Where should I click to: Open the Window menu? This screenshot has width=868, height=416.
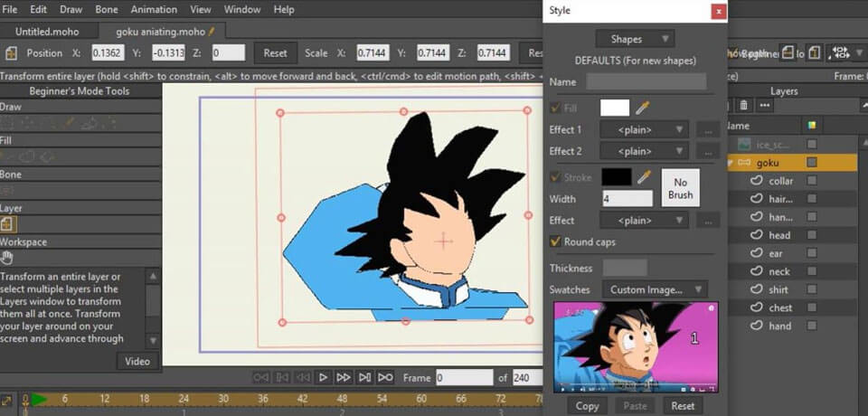(242, 9)
